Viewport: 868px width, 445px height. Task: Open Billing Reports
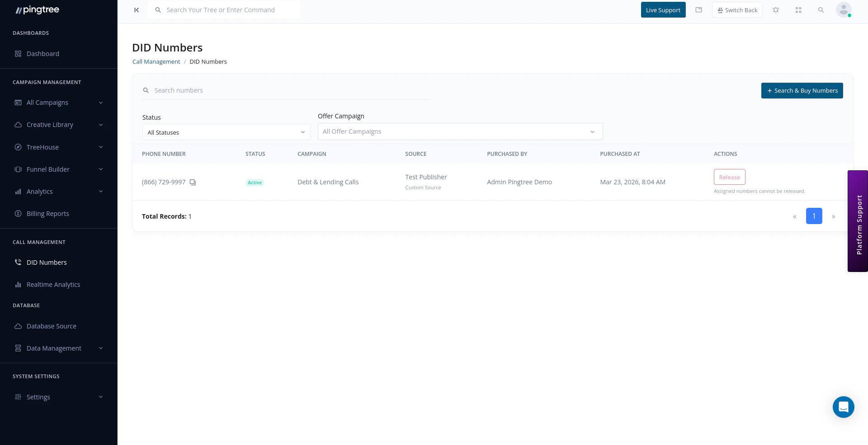click(x=47, y=213)
